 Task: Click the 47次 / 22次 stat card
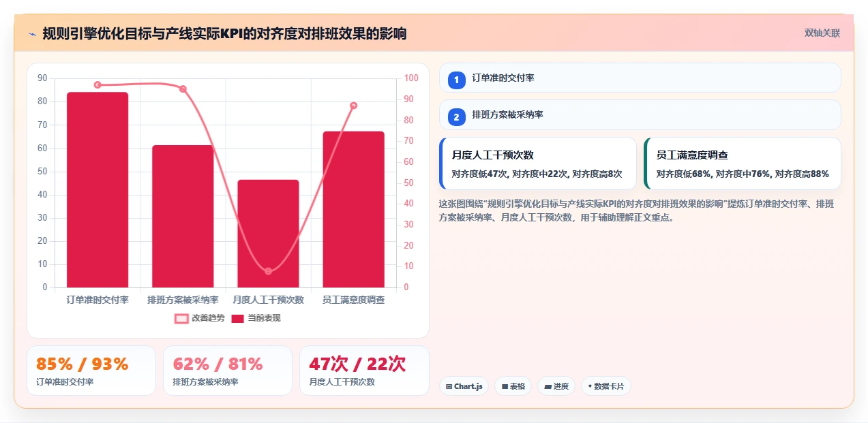(364, 371)
